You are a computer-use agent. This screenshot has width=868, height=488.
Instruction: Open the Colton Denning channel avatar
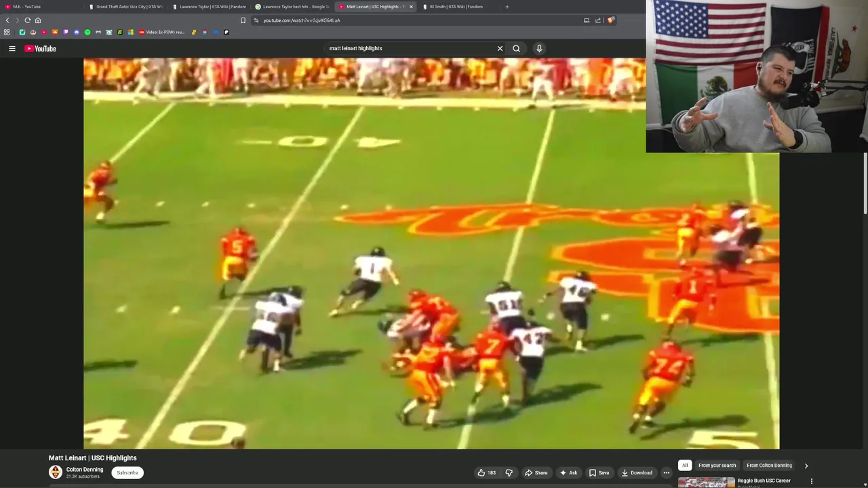click(56, 472)
